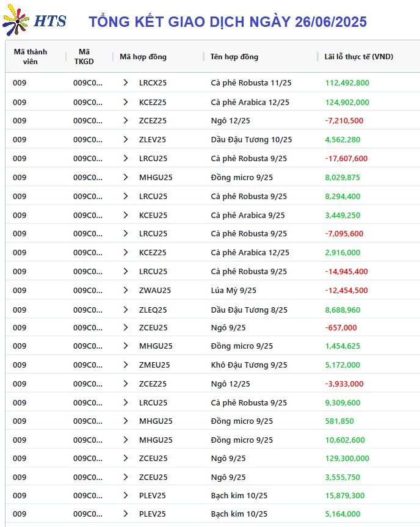The height and width of the screenshot is (527, 420).
Task: Select the 'Lúa Mỳ 9/25' contract name
Action: point(234,291)
